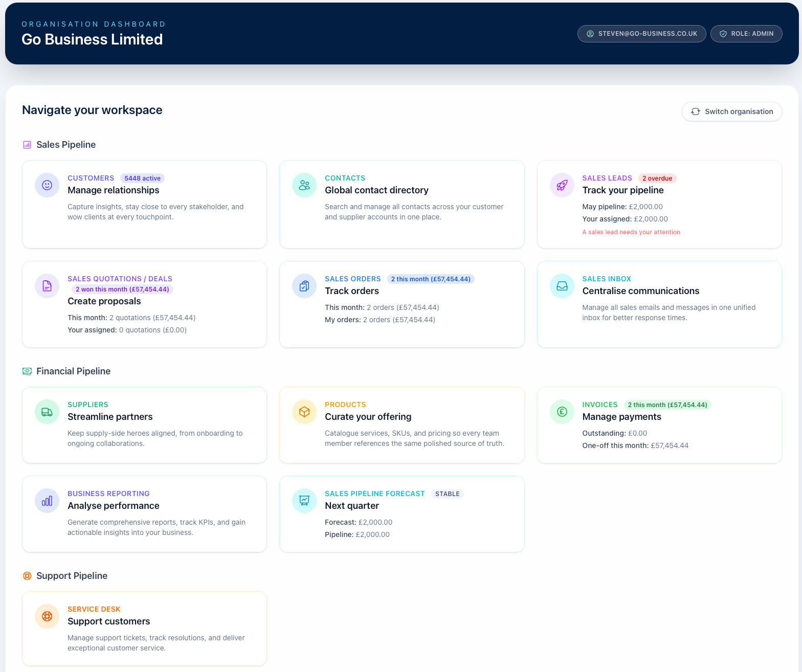This screenshot has height=672, width=802.
Task: Click the Sales Pipeline section heading
Action: [66, 145]
